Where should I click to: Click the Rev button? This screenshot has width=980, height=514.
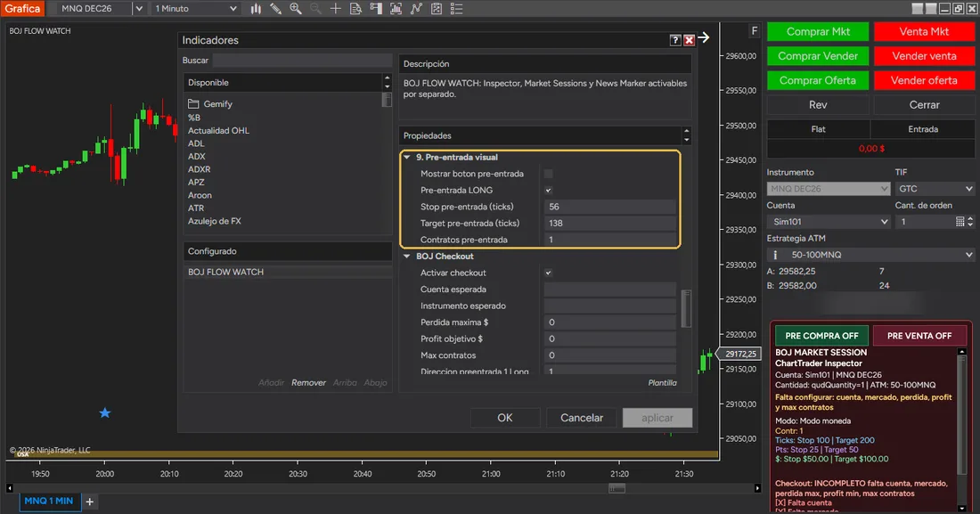coord(818,104)
